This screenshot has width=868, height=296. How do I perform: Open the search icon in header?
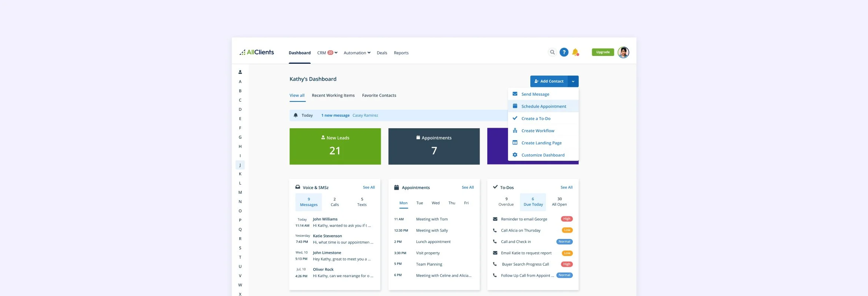coord(552,52)
